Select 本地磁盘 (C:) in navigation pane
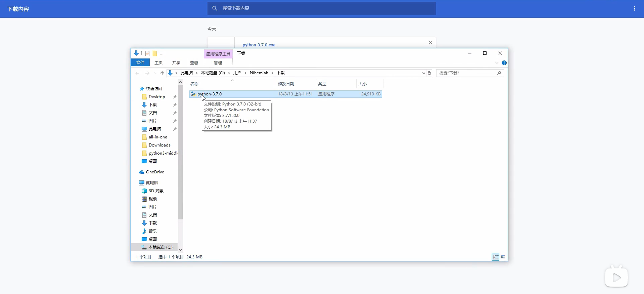This screenshot has height=294, width=644. coord(160,247)
